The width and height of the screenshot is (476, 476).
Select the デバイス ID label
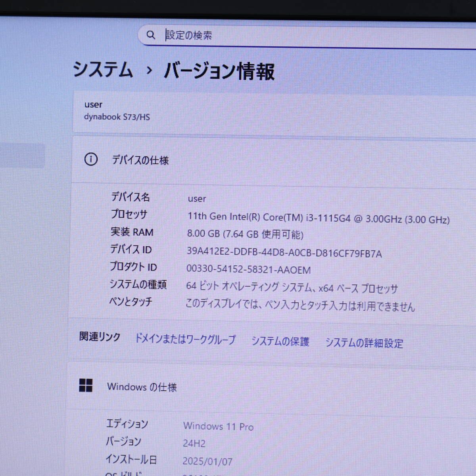131,250
